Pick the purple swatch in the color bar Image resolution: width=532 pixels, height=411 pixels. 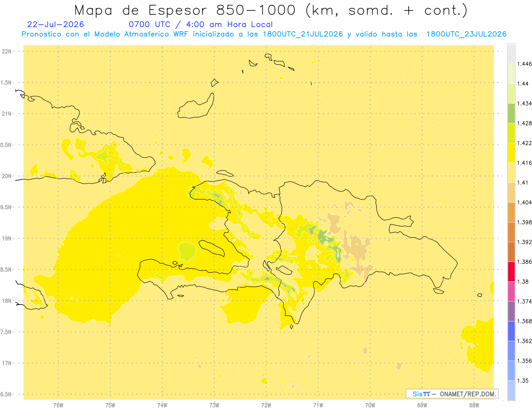tap(511, 311)
